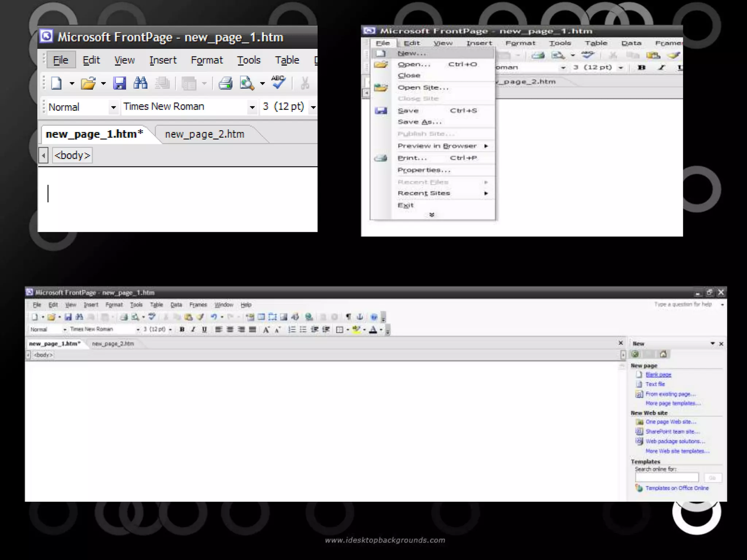The image size is (747, 560).
Task: Toggle Show All paragraph marks icon
Action: click(x=348, y=317)
